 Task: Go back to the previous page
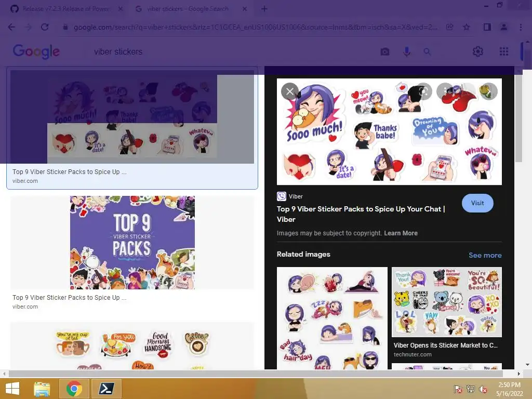click(11, 27)
